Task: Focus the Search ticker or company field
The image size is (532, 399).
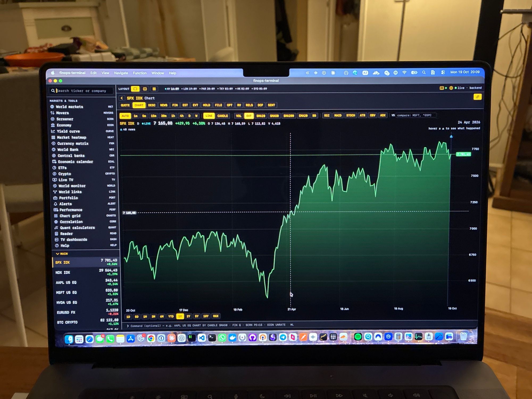Action: point(82,91)
